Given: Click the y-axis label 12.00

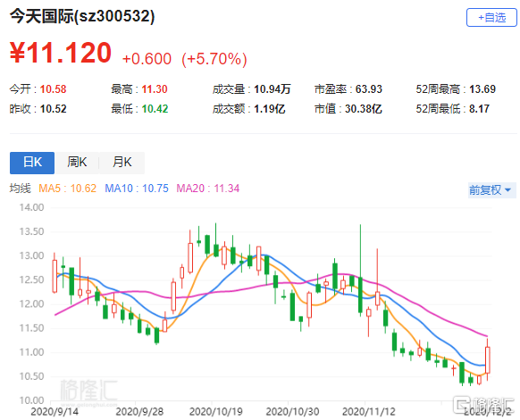Looking at the screenshot, I should point(31,304).
